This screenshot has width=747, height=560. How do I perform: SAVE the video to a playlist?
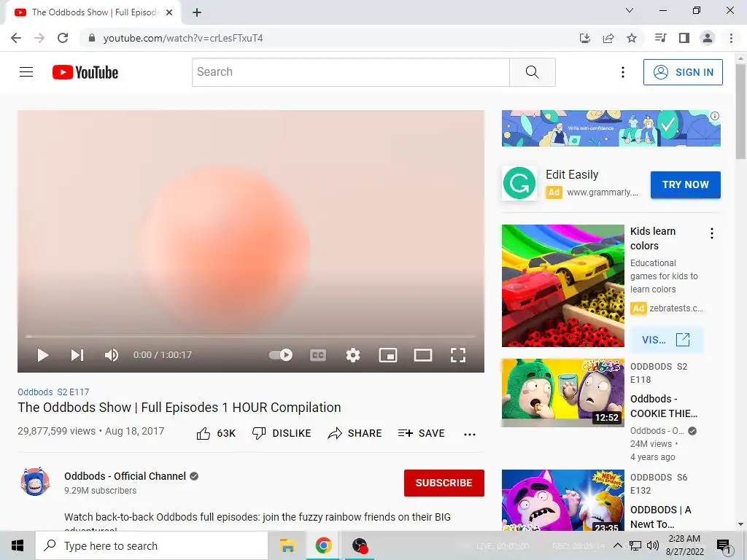point(422,433)
